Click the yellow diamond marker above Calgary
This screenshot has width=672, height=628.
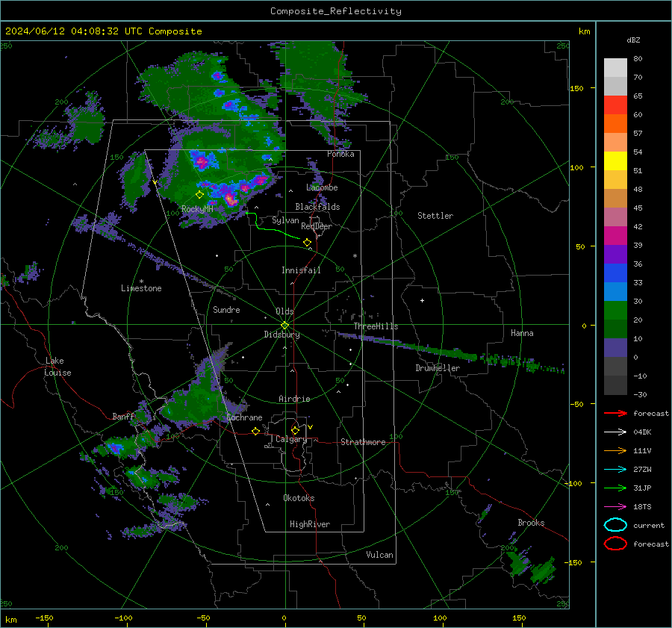pos(295,430)
